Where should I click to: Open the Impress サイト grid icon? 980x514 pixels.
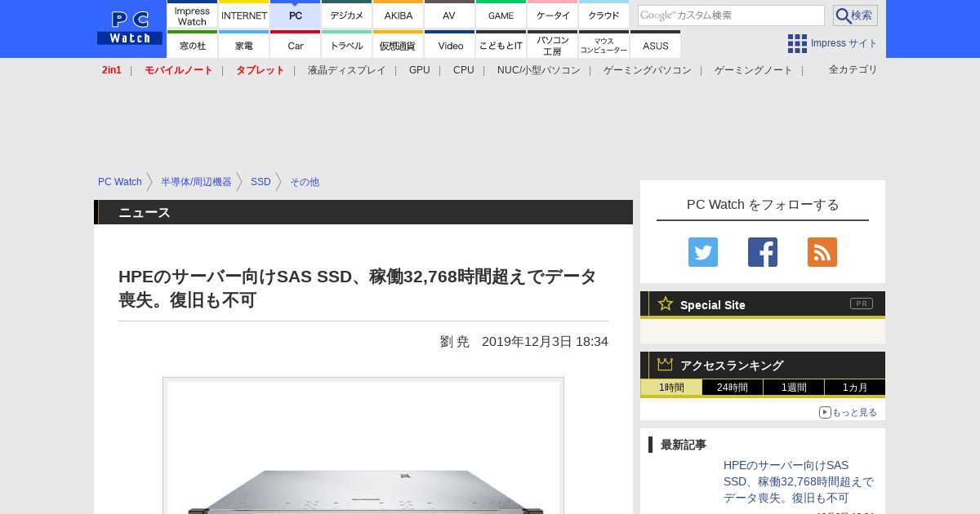(797, 43)
